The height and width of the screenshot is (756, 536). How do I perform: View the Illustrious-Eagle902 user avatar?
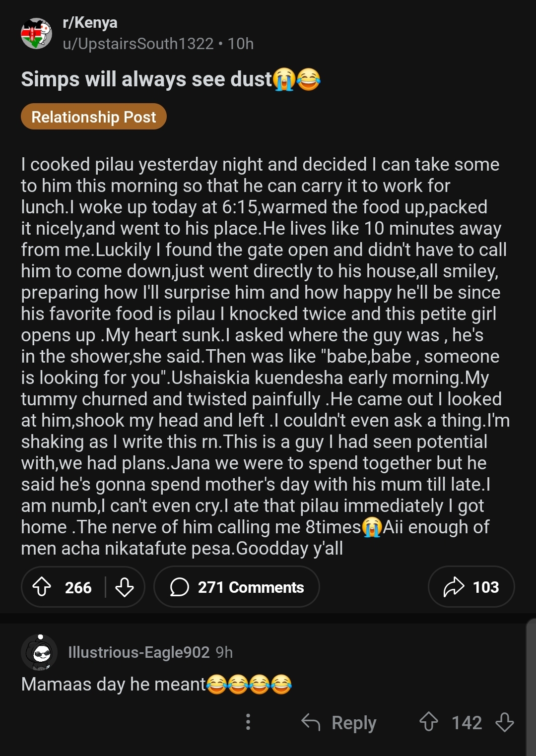tap(40, 652)
